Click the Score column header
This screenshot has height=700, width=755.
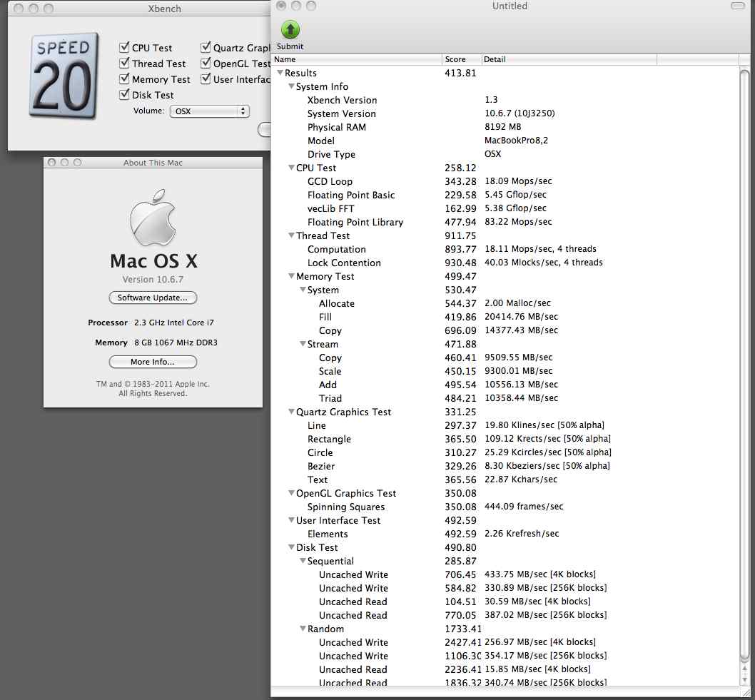(461, 59)
